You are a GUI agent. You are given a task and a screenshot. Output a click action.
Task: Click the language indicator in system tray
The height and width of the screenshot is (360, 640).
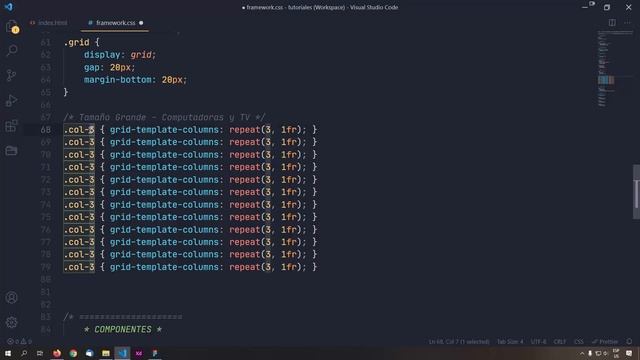(x=616, y=353)
